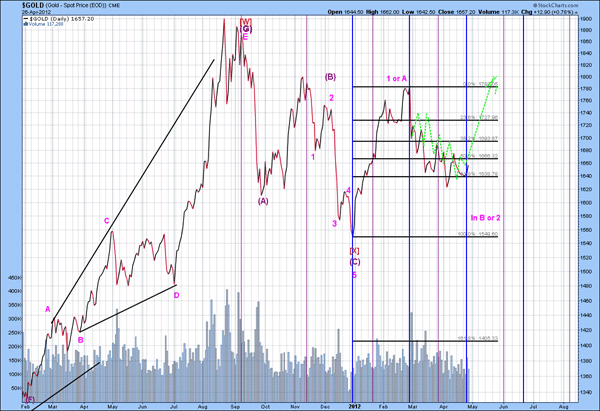Click the 100.0% Fibonacci level label
Screen dimensions: 600x411
coord(478,234)
